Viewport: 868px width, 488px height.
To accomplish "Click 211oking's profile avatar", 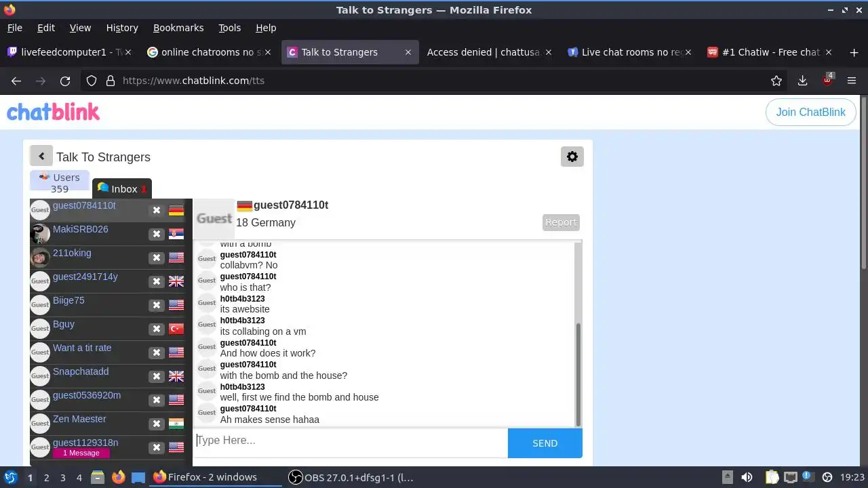I will pos(40,258).
